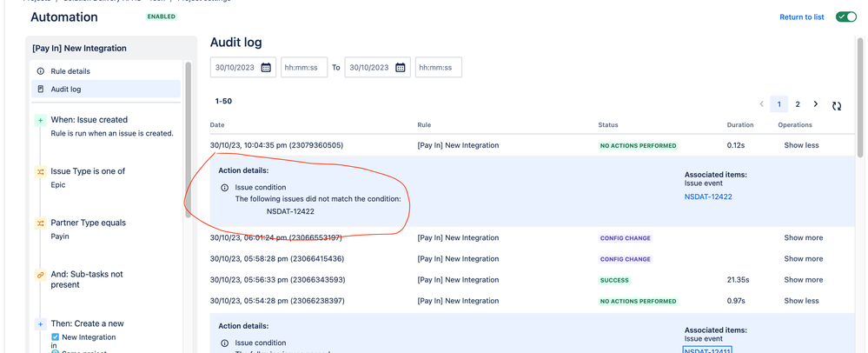This screenshot has height=353, width=868.
Task: Go to page 1 of audit log
Action: 779,104
